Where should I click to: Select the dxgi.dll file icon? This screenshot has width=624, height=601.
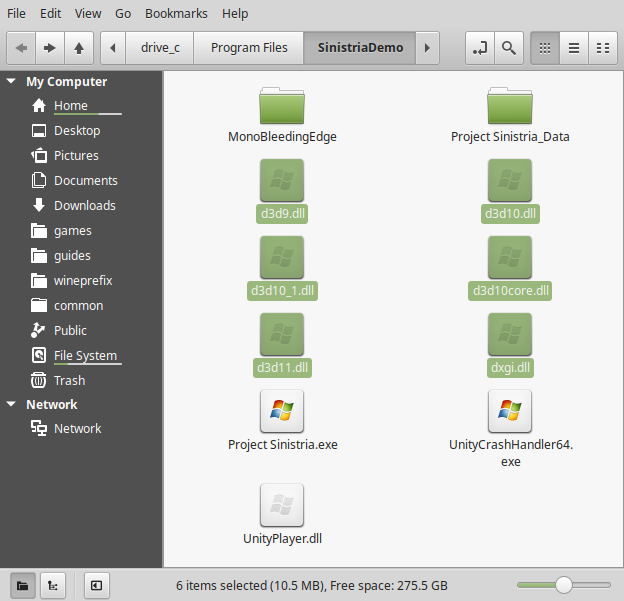[x=510, y=334]
